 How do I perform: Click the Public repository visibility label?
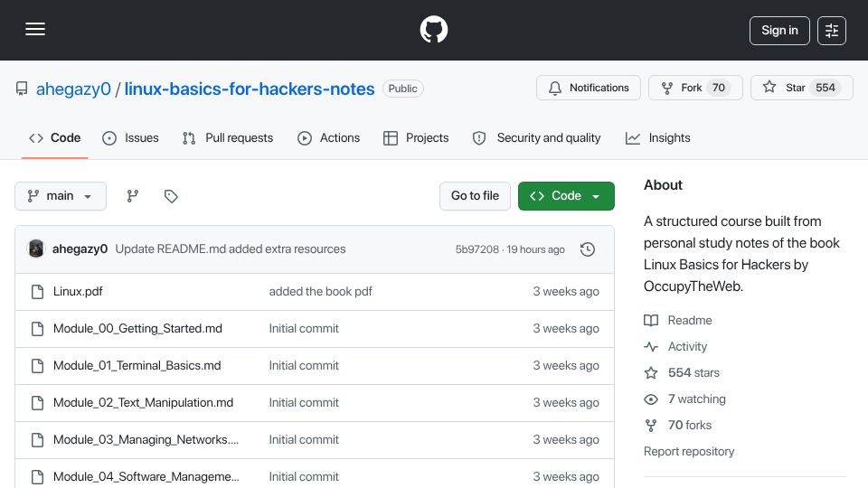pyautogui.click(x=402, y=89)
